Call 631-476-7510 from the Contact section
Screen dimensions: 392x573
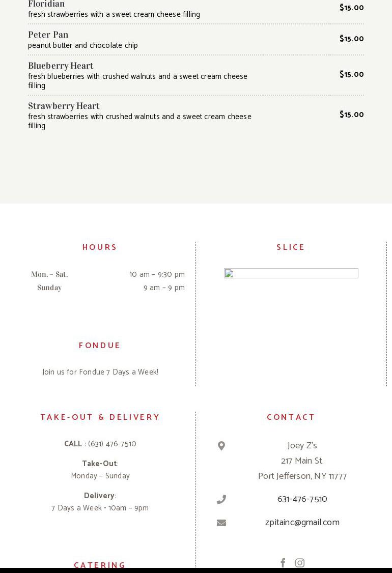pos(302,499)
